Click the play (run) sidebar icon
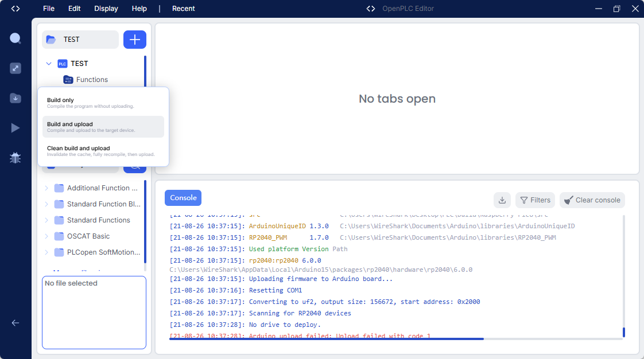Viewport: 644px width, 359px height. tap(15, 128)
